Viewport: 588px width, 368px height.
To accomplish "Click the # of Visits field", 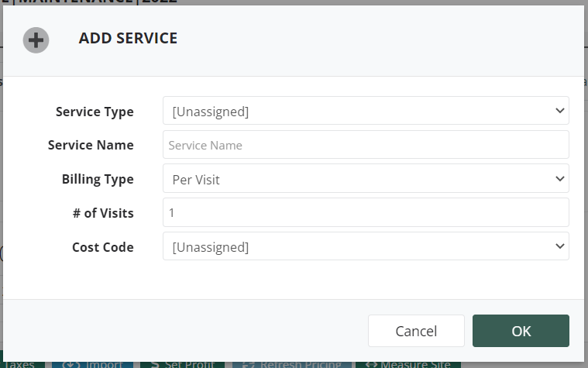I will (x=366, y=213).
